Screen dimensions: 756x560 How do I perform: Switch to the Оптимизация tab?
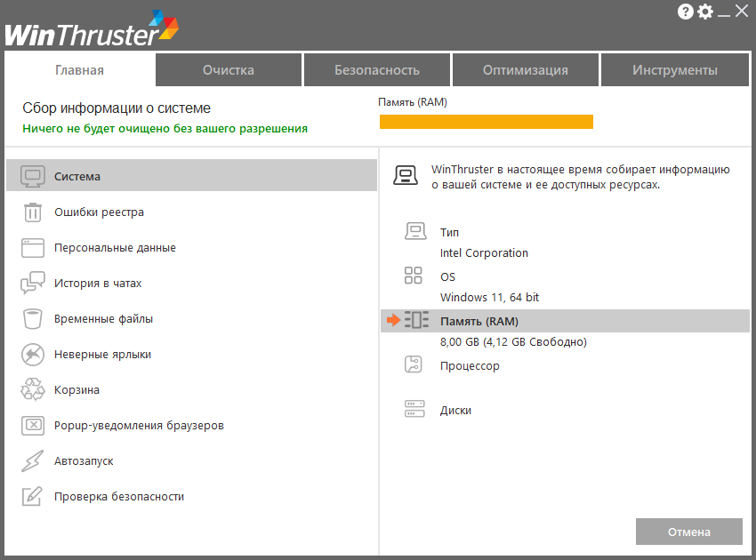(x=526, y=70)
